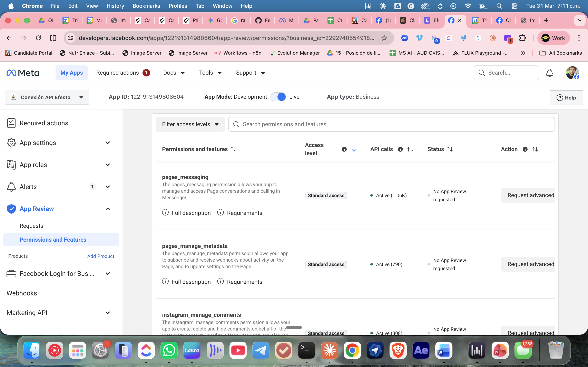The height and width of the screenshot is (367, 588).
Task: Sort the Status column
Action: 450,149
